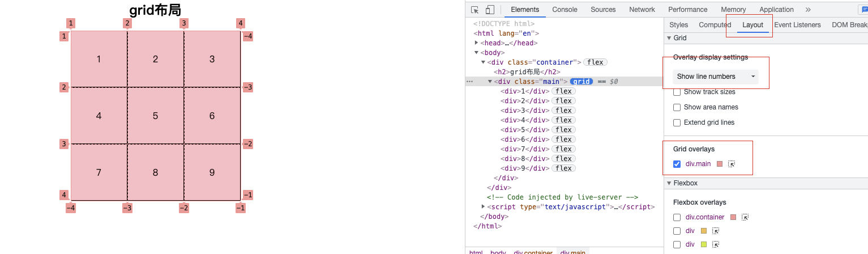Show more DevTools tabs via double chevron
The width and height of the screenshot is (868, 254).
pos(808,10)
